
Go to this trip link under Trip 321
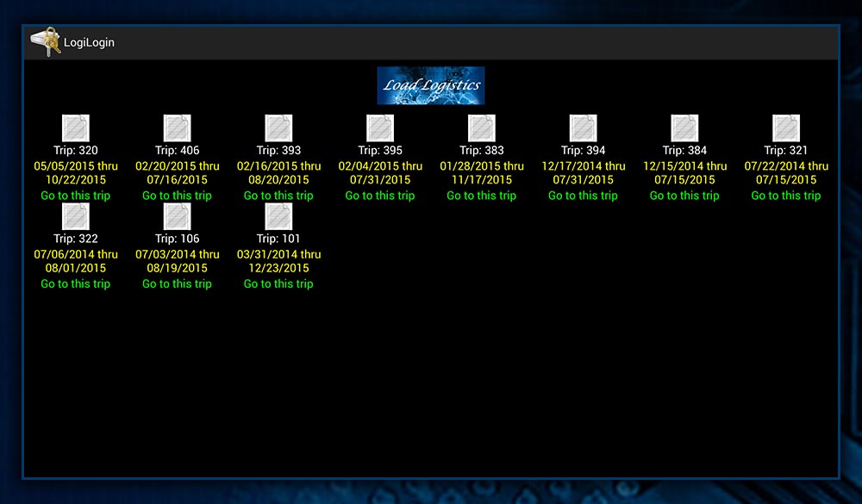[786, 196]
